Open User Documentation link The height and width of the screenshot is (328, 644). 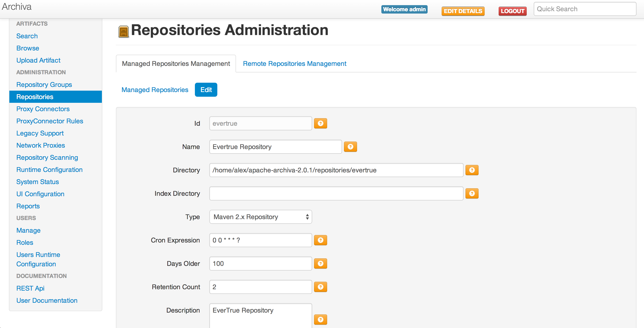pyautogui.click(x=47, y=300)
